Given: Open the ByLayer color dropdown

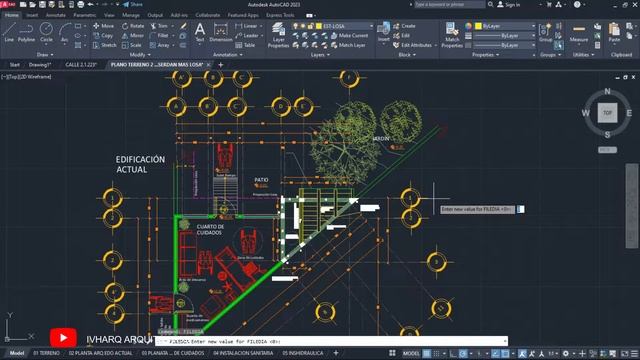Looking at the screenshot, I should pyautogui.click(x=533, y=26).
